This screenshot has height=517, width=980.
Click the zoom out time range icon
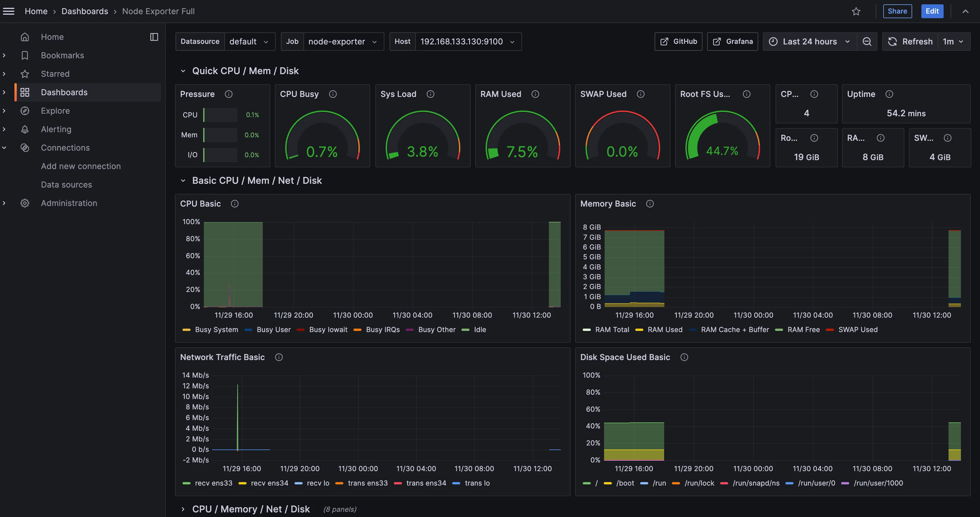click(867, 42)
